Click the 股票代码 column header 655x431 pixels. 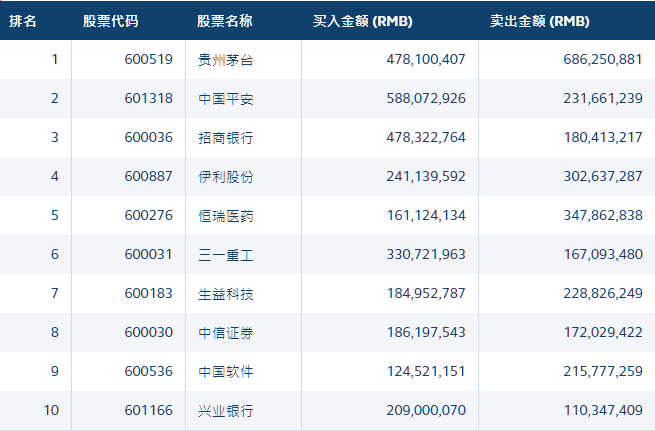[x=110, y=21]
